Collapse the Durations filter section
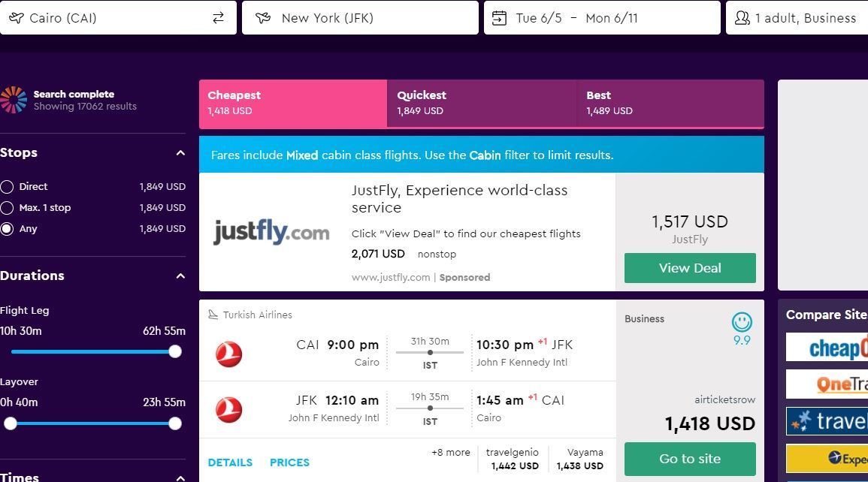868x482 pixels. pos(180,276)
